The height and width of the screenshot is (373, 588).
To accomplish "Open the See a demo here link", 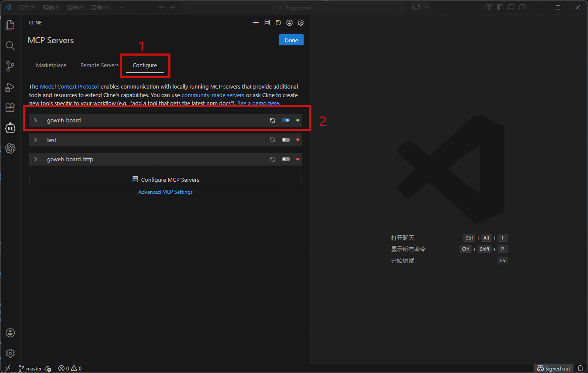I will click(258, 103).
